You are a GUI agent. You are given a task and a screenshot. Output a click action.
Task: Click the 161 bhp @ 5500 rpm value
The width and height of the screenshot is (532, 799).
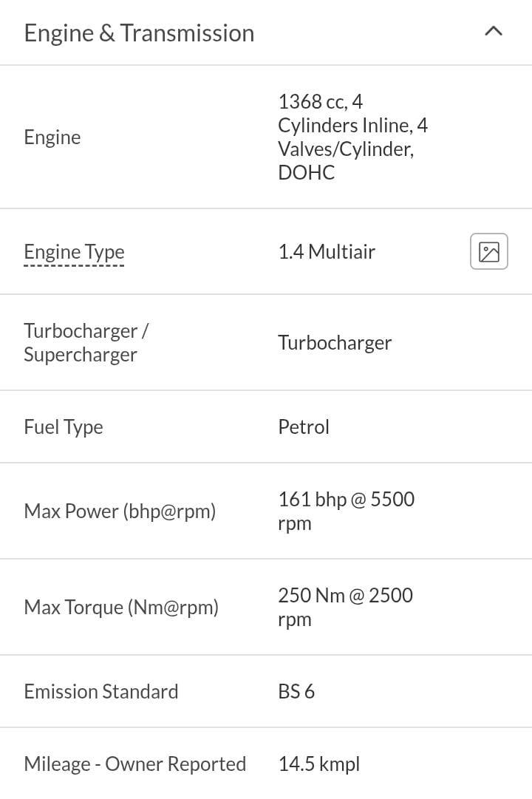pyautogui.click(x=346, y=511)
